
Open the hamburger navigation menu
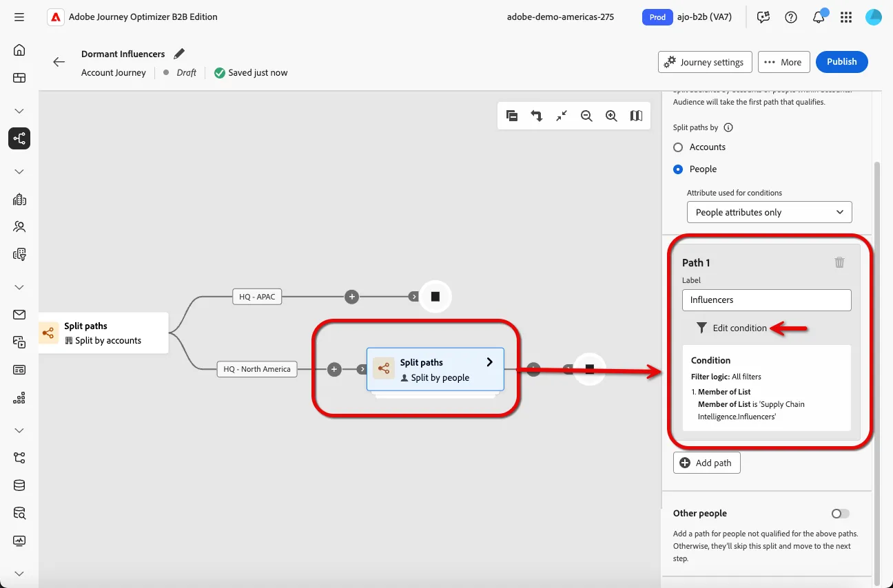coord(19,17)
